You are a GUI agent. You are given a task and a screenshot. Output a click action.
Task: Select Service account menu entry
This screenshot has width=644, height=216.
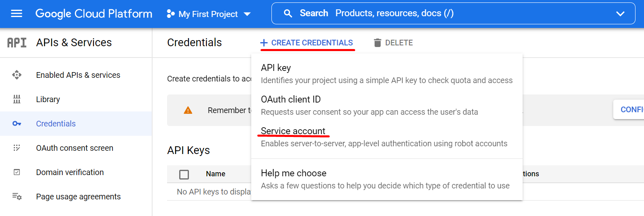click(x=293, y=131)
